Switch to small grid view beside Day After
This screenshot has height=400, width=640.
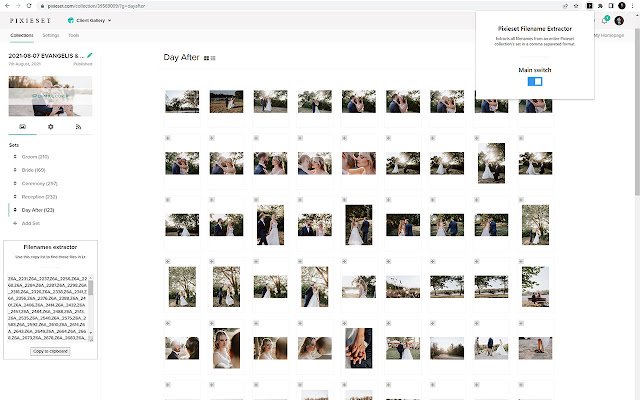pyautogui.click(x=213, y=58)
